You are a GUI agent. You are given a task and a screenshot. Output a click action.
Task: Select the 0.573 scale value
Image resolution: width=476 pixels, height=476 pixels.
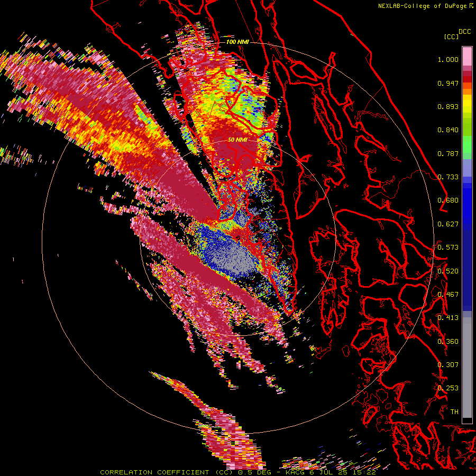tap(448, 248)
